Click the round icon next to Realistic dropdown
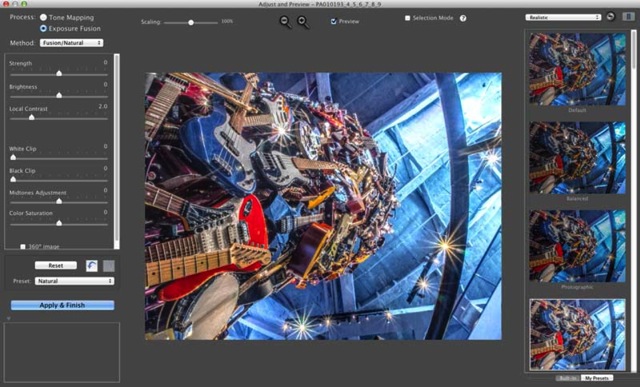The width and height of the screenshot is (640, 387). [x=611, y=17]
